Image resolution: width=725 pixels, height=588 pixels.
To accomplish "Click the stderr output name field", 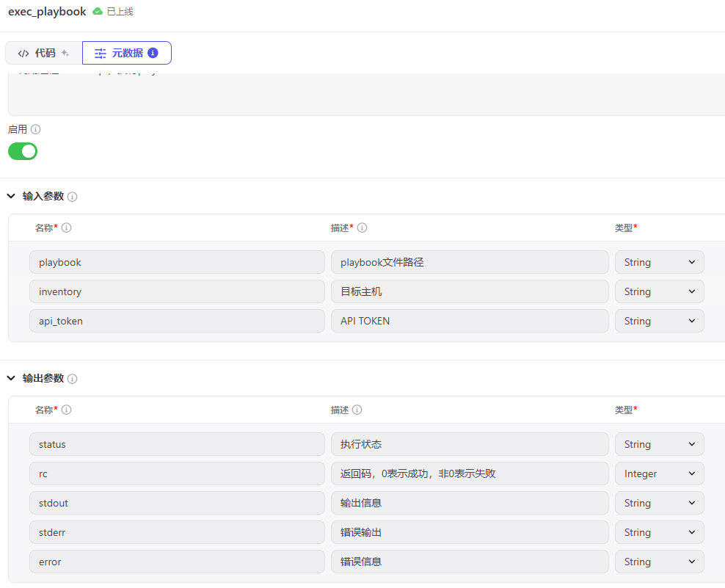I will [x=177, y=532].
